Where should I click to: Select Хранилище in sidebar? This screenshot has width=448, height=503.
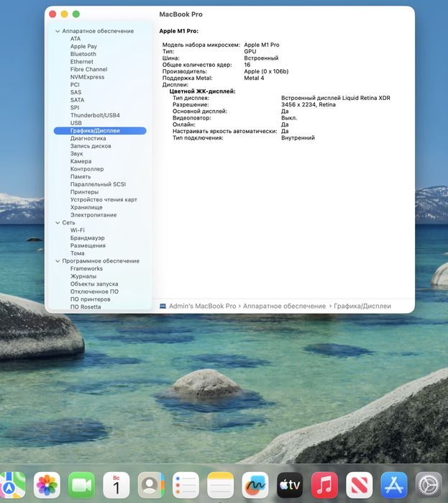(86, 207)
